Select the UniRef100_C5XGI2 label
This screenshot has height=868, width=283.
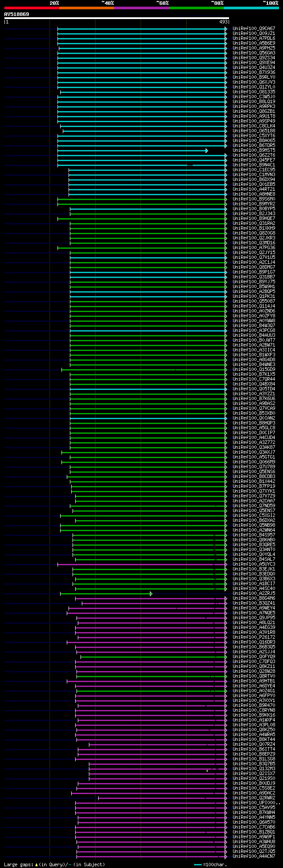pos(254,516)
